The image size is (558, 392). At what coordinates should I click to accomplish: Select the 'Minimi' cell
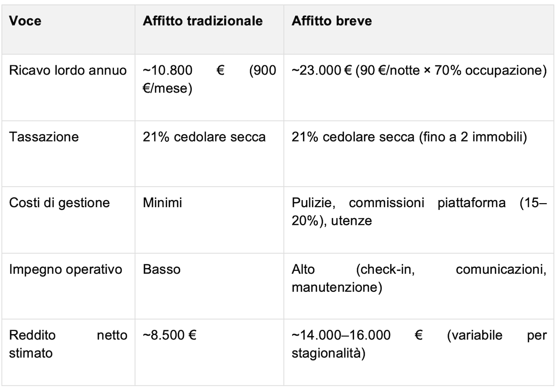[x=209, y=220]
